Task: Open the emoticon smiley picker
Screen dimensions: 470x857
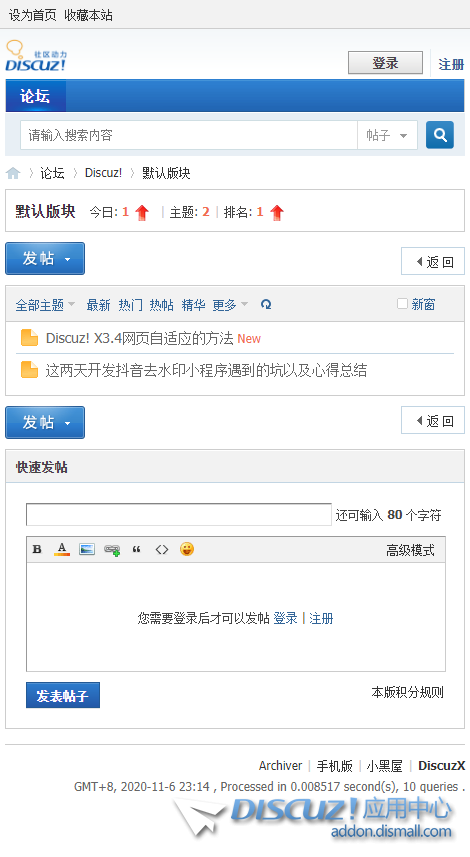Action: click(x=187, y=549)
